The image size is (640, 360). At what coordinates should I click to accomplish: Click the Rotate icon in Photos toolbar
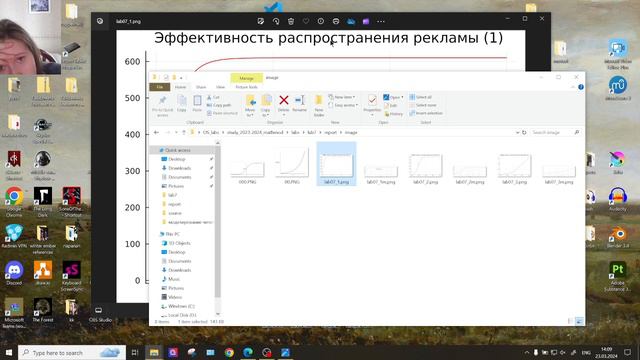[276, 21]
